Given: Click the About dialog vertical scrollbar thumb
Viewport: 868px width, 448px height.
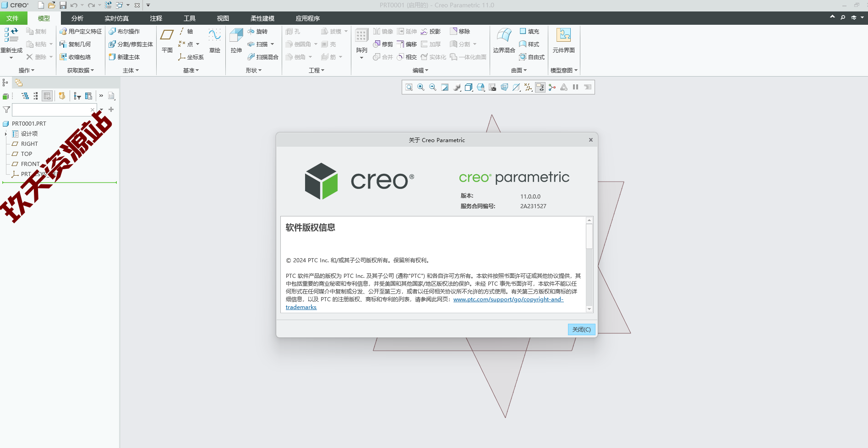Looking at the screenshot, I should (x=590, y=236).
